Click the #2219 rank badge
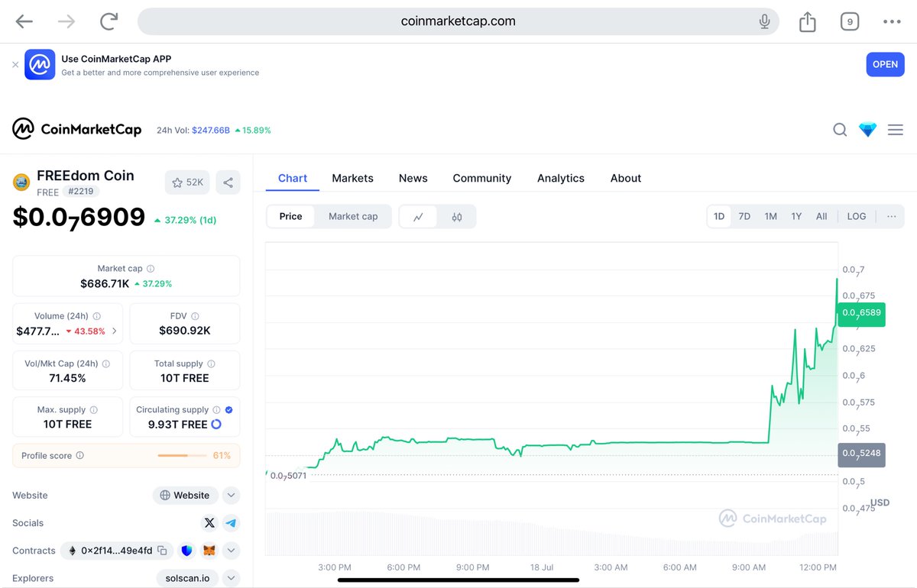 (x=79, y=192)
